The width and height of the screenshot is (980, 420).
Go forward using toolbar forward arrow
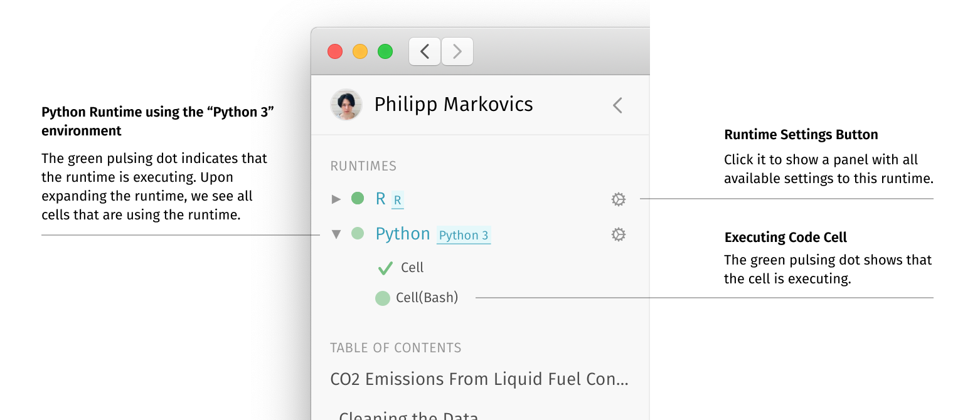coord(457,51)
